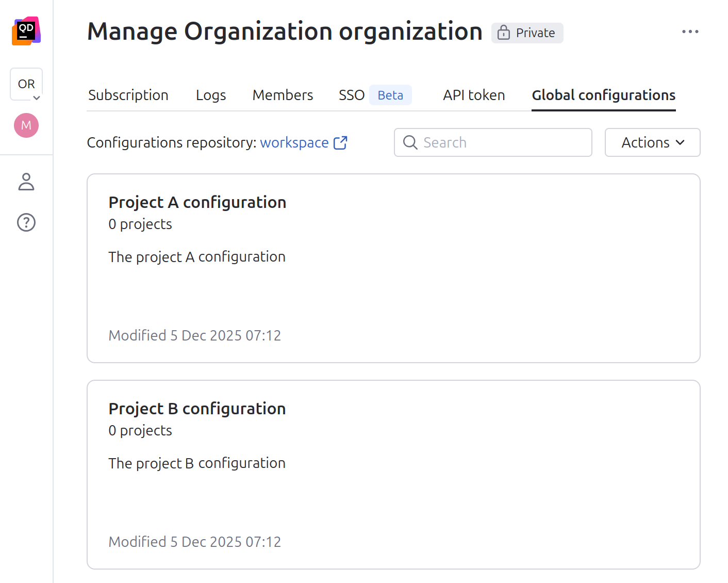The image size is (728, 583).
Task: Select the API token tab
Action: pos(473,95)
